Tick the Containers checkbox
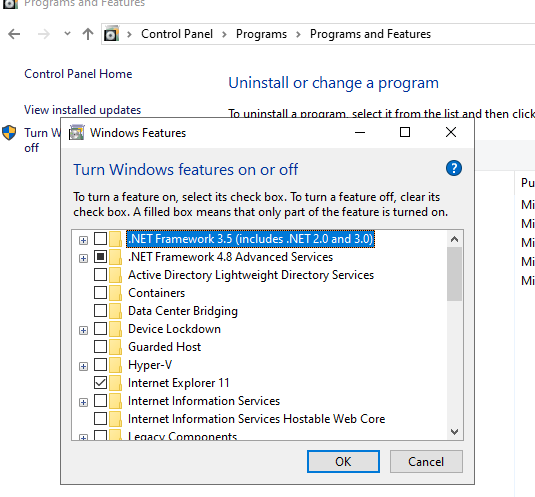 [x=100, y=292]
